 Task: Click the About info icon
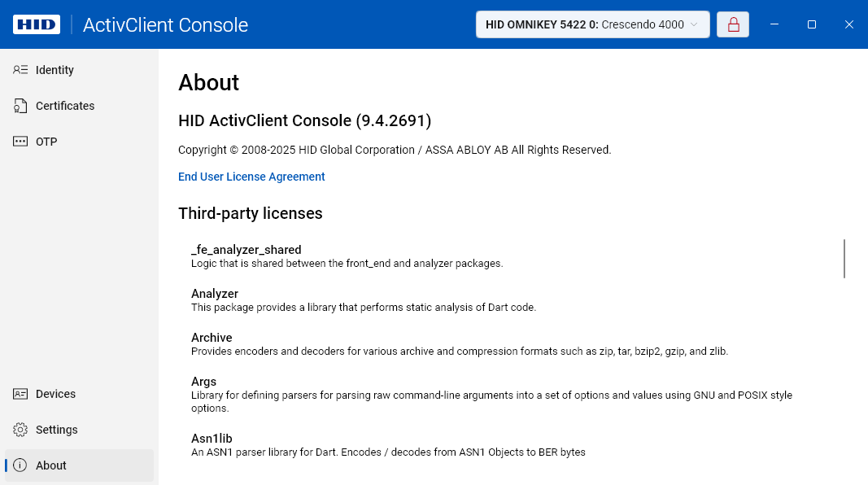pos(21,465)
